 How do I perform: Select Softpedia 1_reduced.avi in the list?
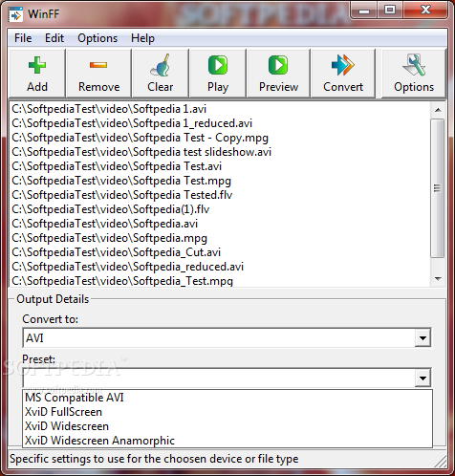tap(220, 123)
